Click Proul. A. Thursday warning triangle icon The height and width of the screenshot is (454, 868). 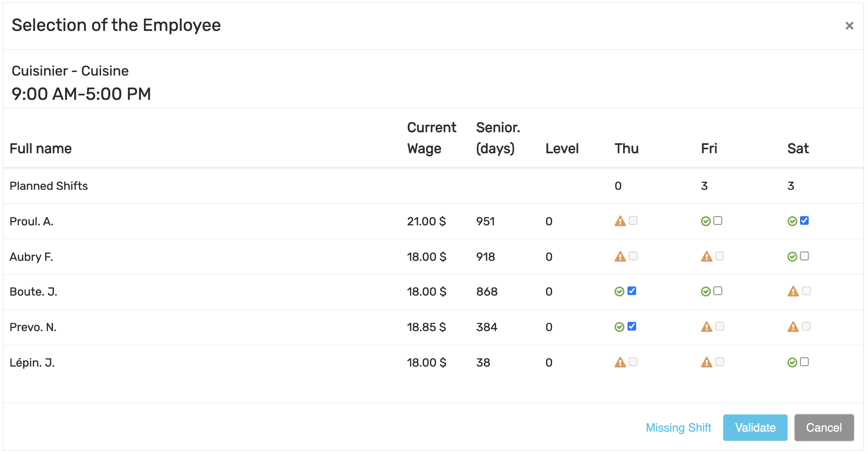(x=620, y=221)
